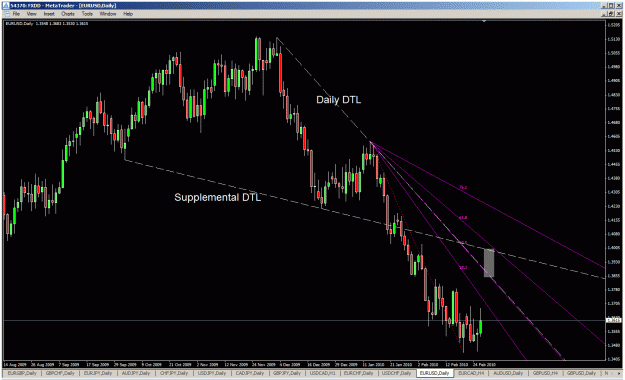Switch to the GBPUSD,Daily chart tab
The width and height of the screenshot is (625, 380).
581,373
